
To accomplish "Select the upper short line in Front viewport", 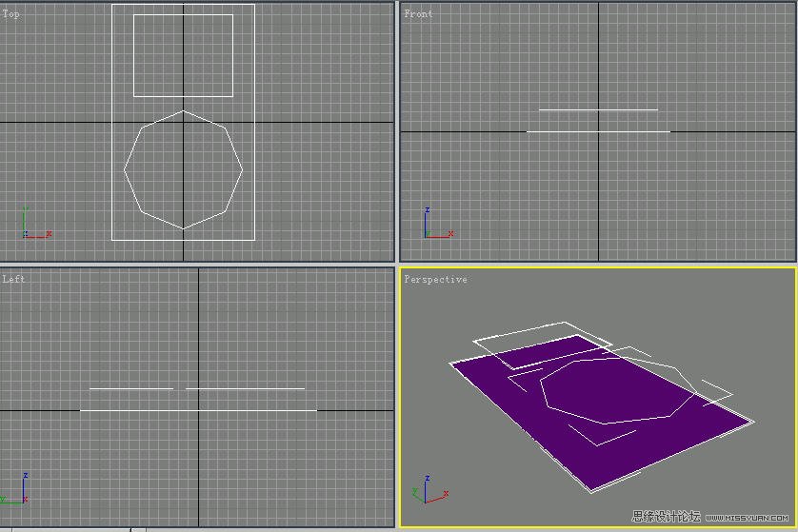I will point(598,109).
